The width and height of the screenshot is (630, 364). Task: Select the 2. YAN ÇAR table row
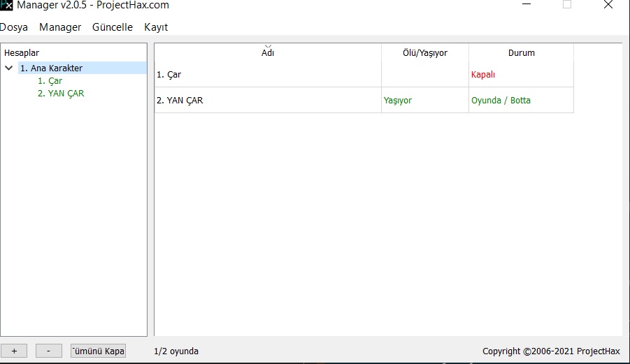(266, 101)
